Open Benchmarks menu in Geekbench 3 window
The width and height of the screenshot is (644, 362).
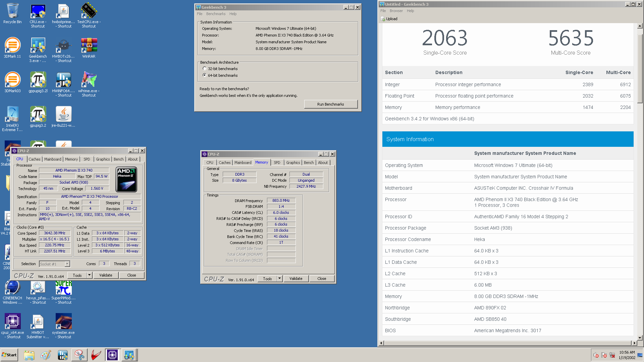[216, 14]
